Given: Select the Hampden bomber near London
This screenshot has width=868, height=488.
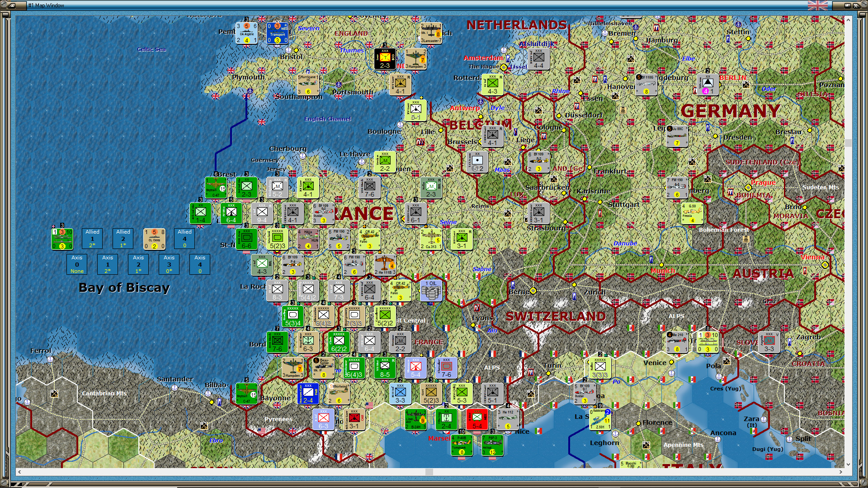Looking at the screenshot, I should 415,59.
